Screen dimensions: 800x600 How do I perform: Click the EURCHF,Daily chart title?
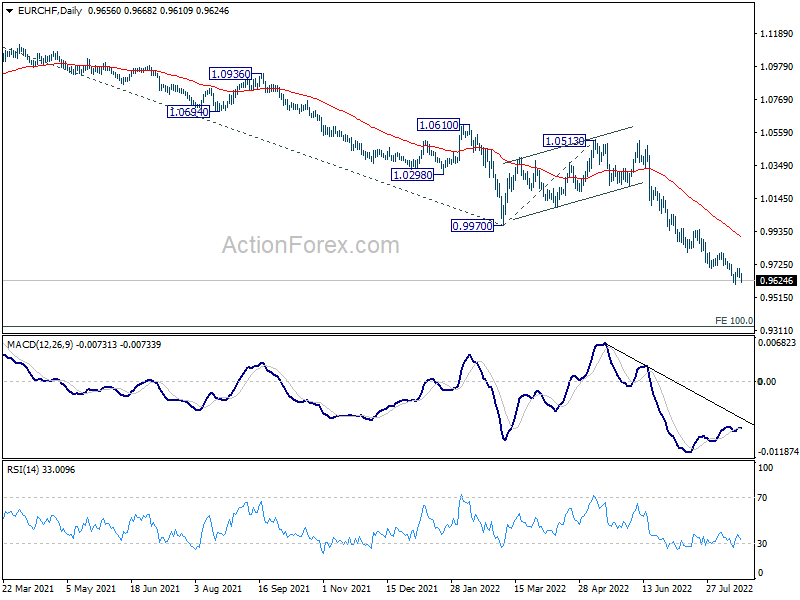pyautogui.click(x=49, y=11)
